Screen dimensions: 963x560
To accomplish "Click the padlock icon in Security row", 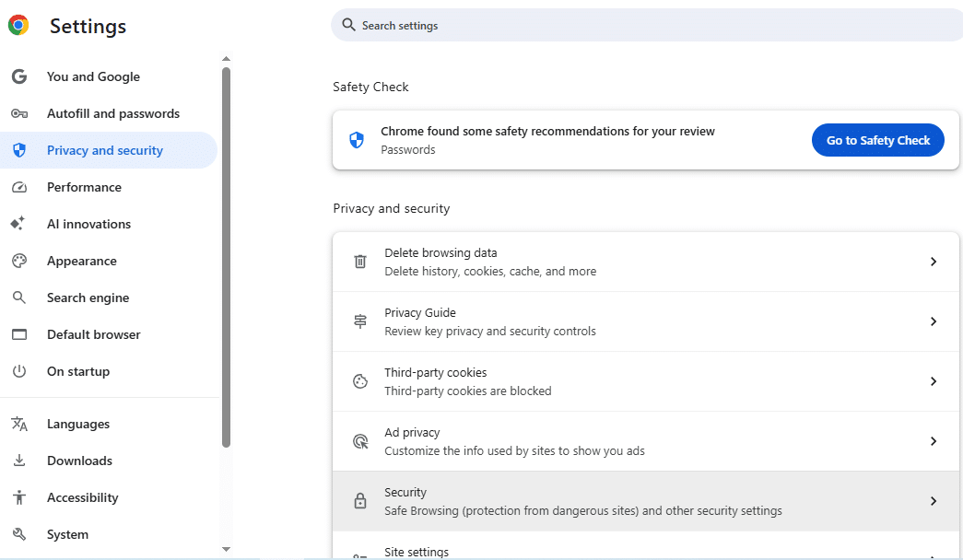I will point(360,501).
